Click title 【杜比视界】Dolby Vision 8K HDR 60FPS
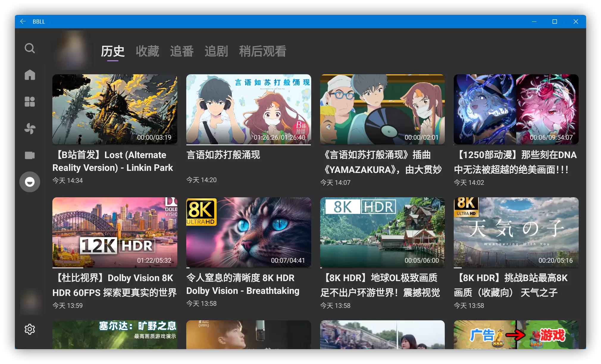601x364 pixels. pyautogui.click(x=115, y=285)
